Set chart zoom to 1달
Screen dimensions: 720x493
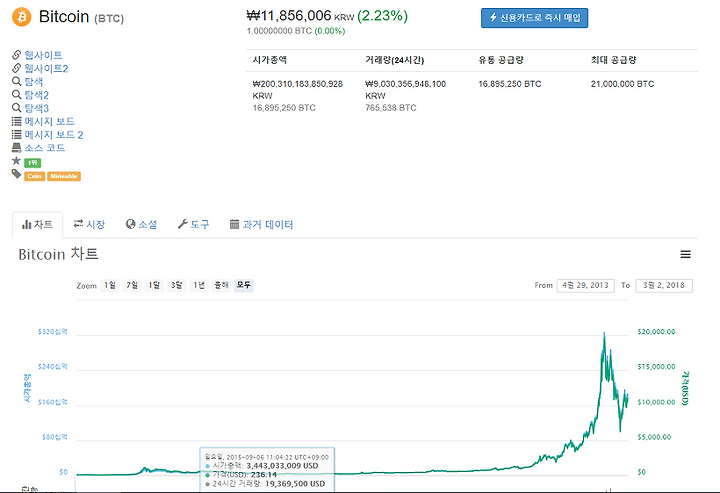(154, 286)
